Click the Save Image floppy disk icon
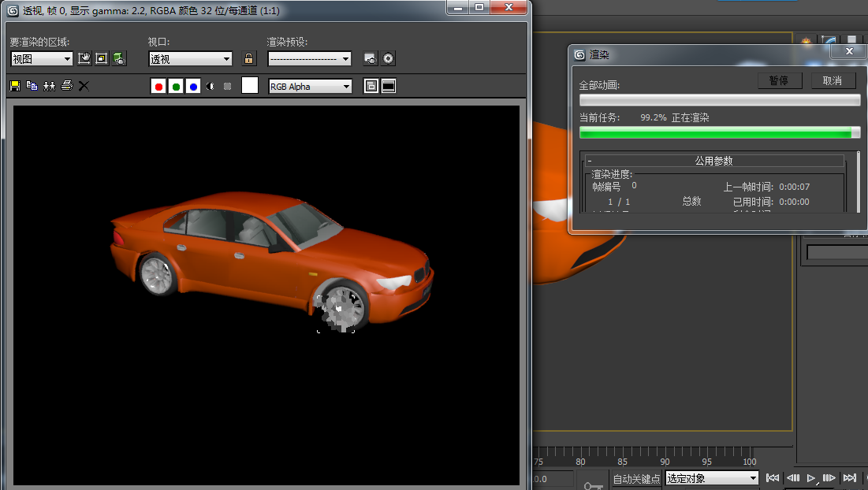This screenshot has width=868, height=490. click(15, 86)
